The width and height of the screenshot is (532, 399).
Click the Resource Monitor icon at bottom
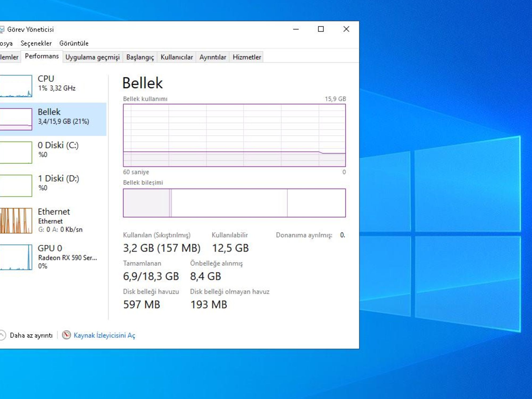click(x=66, y=335)
